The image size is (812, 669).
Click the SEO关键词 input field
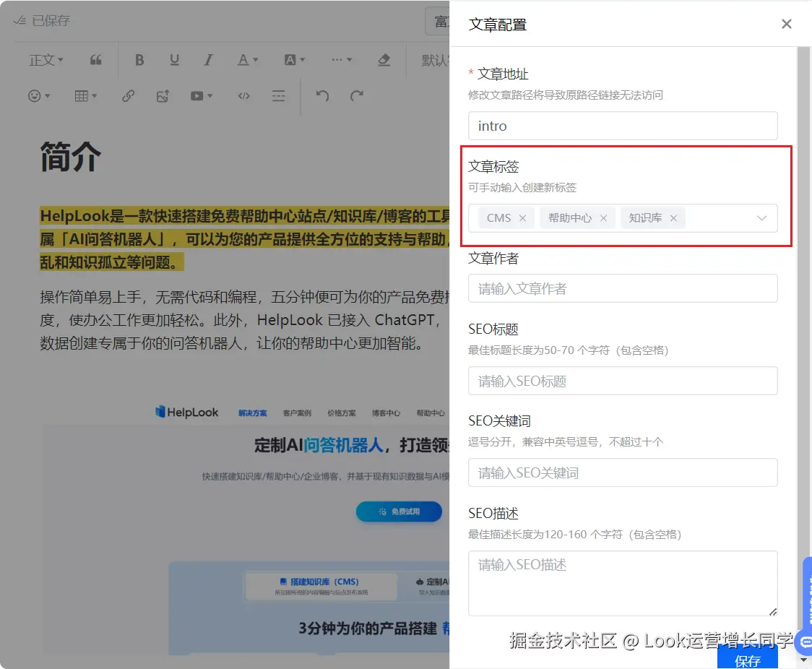[623, 472]
